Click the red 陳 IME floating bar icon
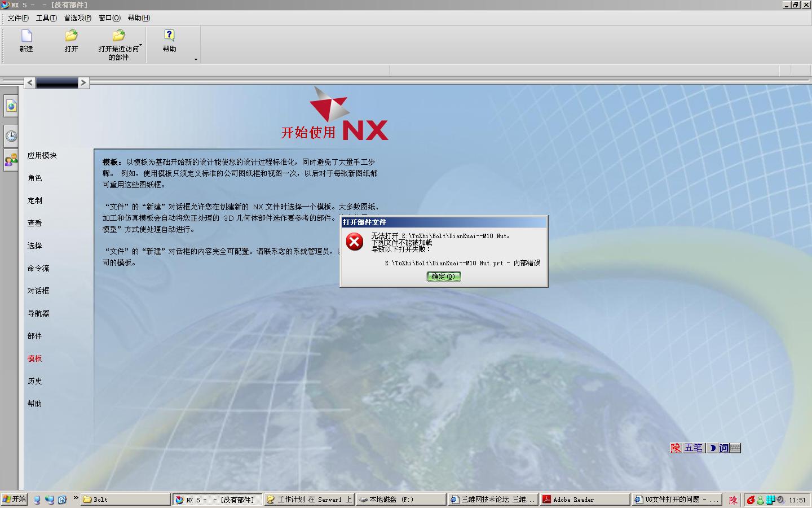Screen dimensions: 812x508 coord(676,448)
